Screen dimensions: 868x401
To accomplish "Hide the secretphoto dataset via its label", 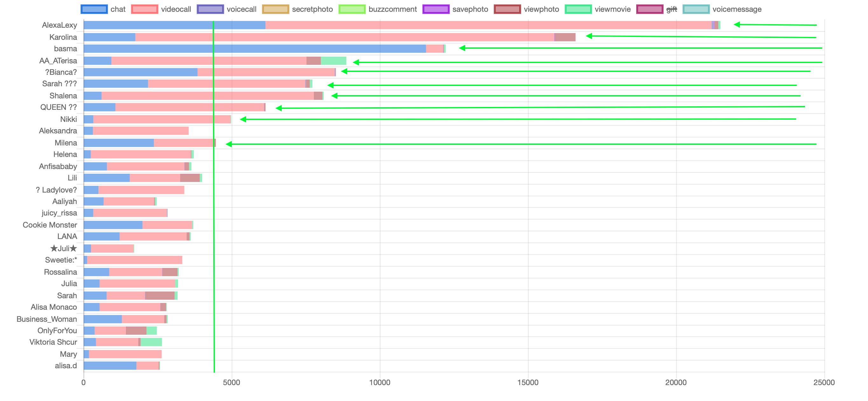I will 312,9.
